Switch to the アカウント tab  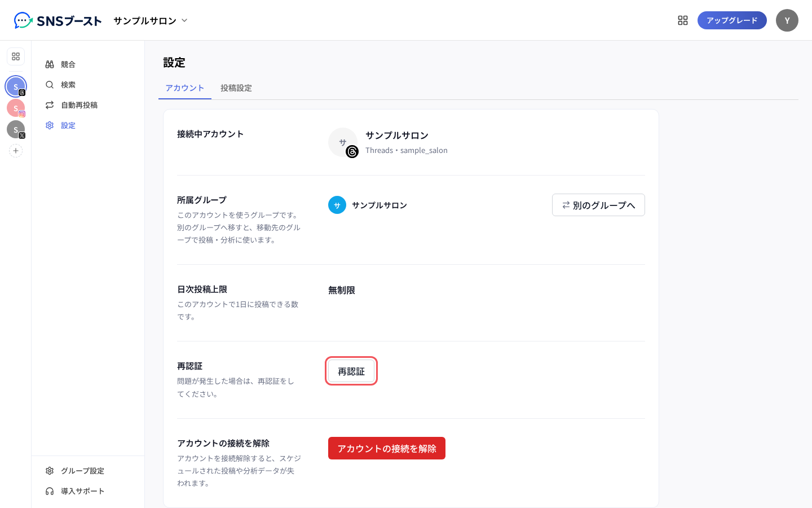click(185, 88)
